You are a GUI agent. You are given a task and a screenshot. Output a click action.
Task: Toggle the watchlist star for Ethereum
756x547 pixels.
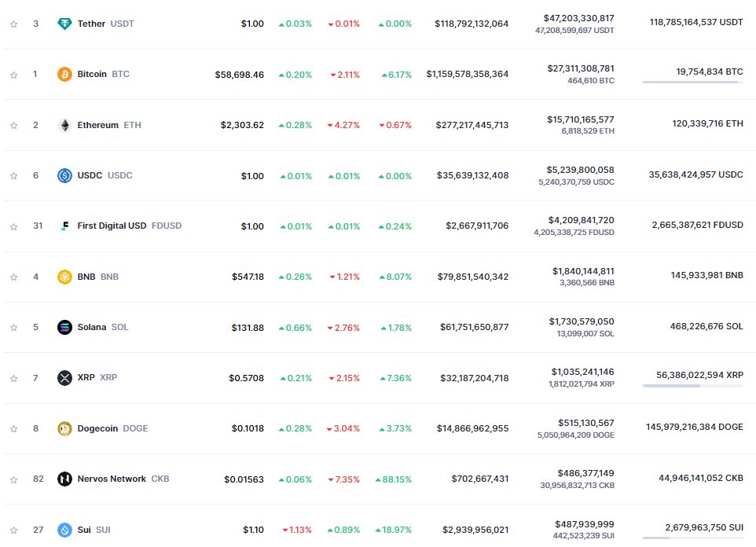pos(14,126)
